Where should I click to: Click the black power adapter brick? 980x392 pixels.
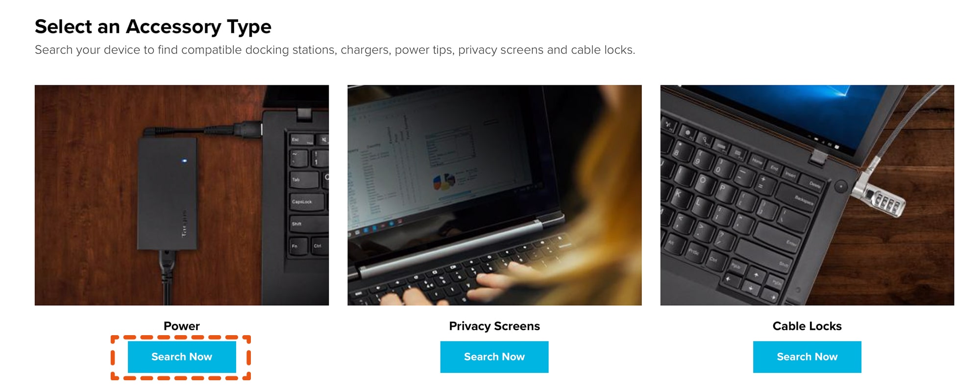tap(168, 194)
